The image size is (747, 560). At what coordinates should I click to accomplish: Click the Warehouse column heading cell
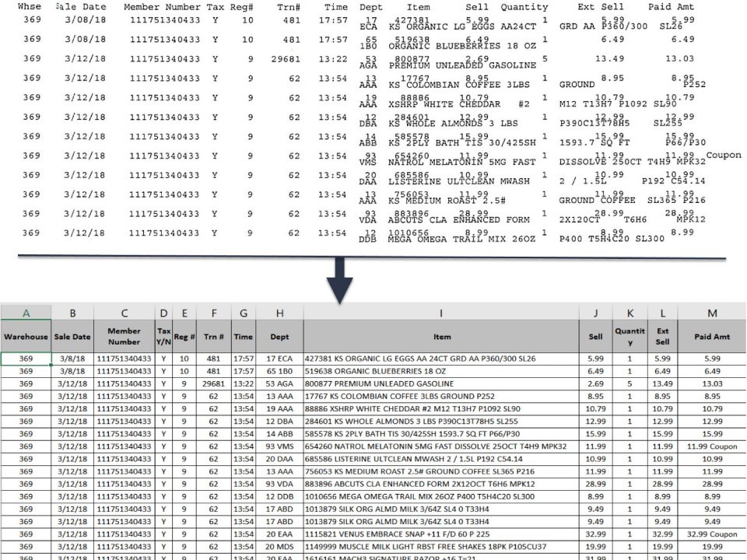[x=26, y=336]
